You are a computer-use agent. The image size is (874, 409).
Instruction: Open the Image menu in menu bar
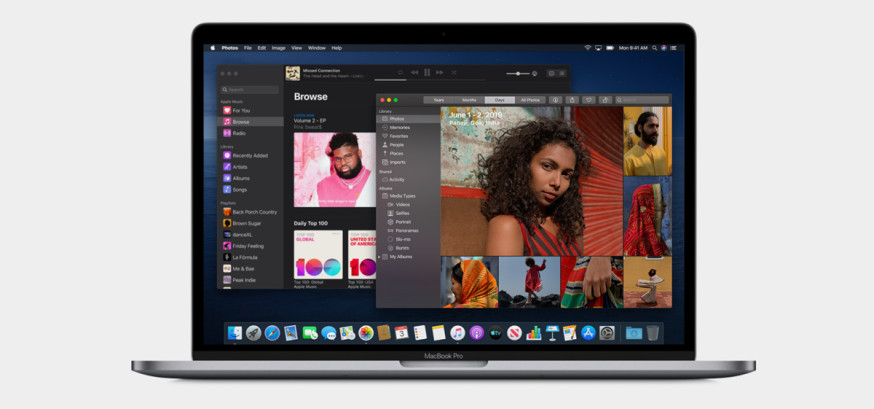tap(278, 48)
